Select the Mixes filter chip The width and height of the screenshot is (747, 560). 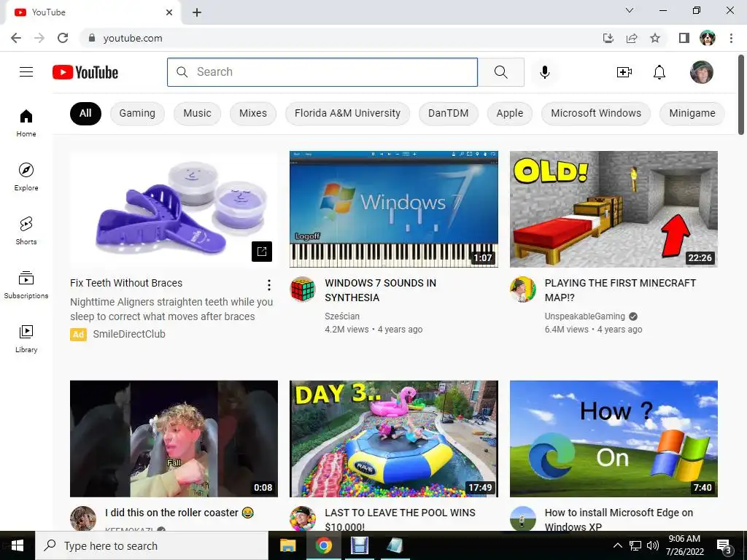pos(253,113)
